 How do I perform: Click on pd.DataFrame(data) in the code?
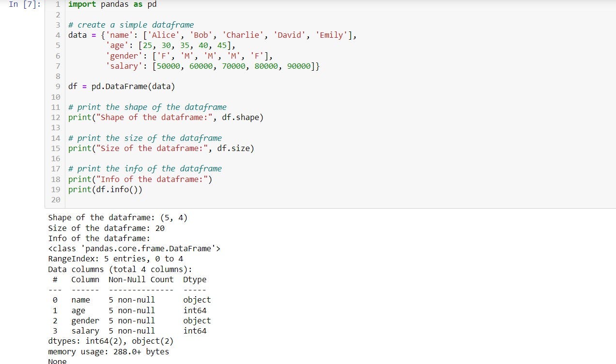[133, 87]
